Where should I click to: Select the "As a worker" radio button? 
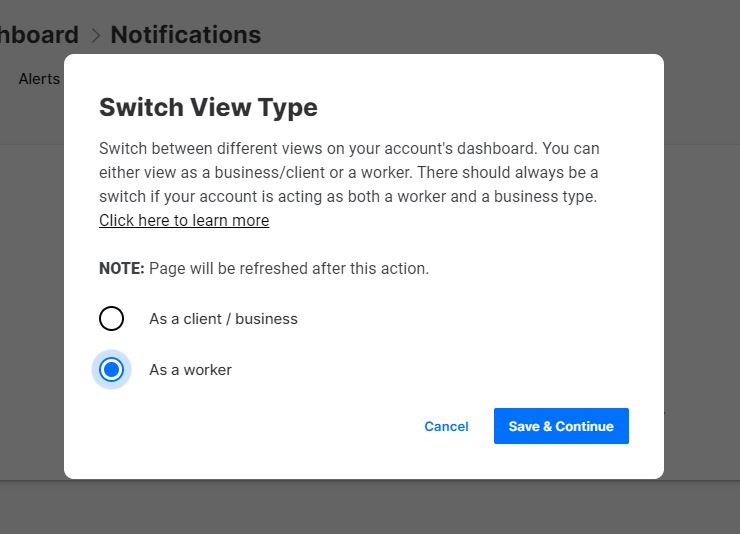[112, 370]
